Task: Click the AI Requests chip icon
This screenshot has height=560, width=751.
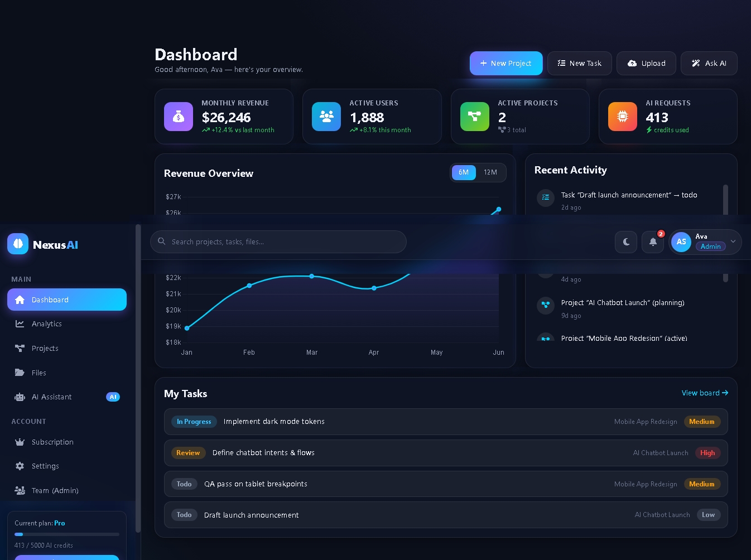Action: pyautogui.click(x=623, y=117)
